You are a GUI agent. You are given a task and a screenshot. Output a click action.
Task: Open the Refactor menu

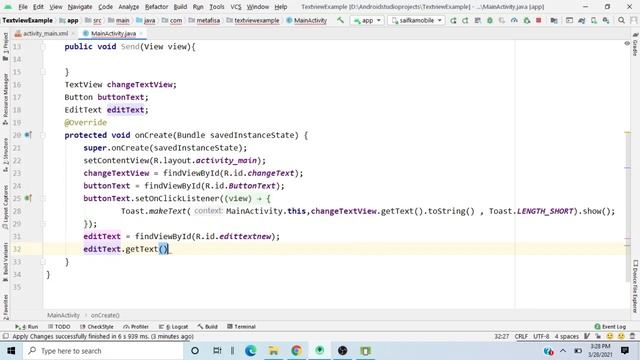[156, 7]
